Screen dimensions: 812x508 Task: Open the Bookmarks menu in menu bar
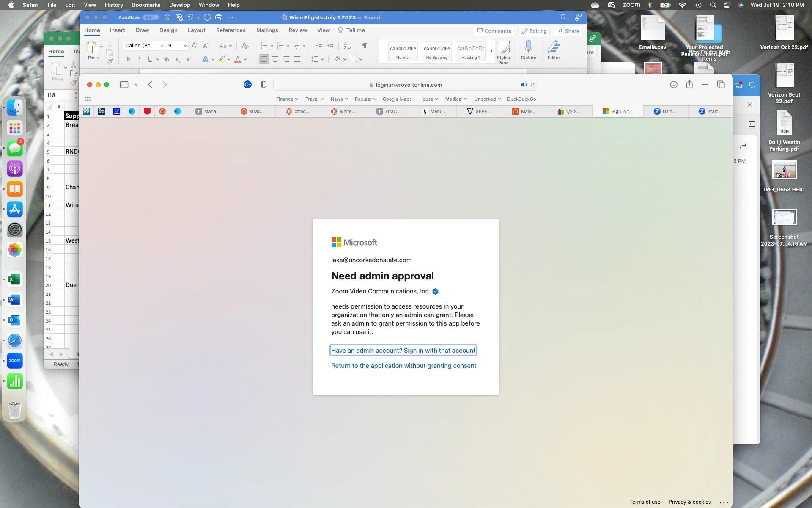click(146, 5)
